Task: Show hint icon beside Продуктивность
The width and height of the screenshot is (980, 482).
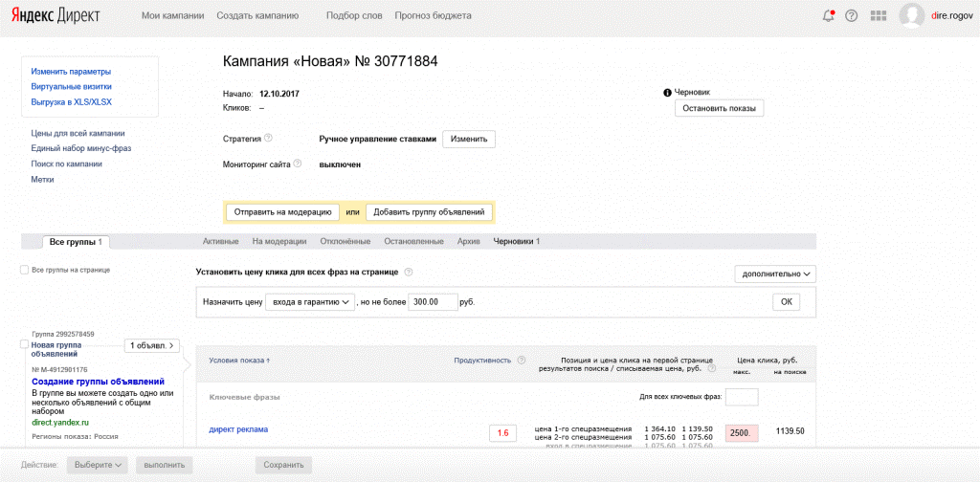Action: point(522,361)
